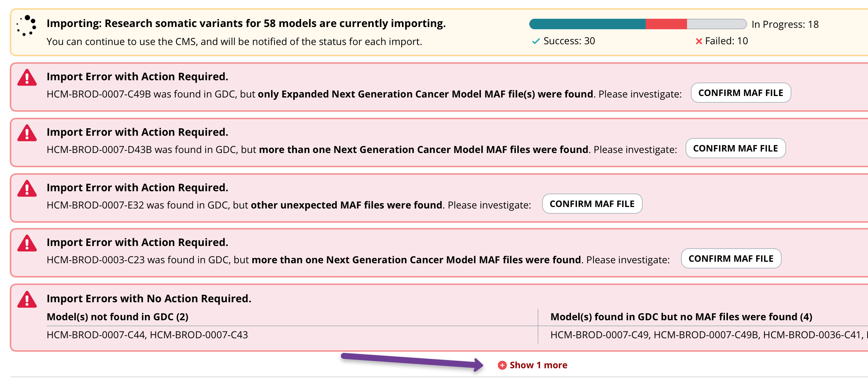Click the importing spinner icon
The height and width of the screenshot is (387, 868).
(27, 25)
